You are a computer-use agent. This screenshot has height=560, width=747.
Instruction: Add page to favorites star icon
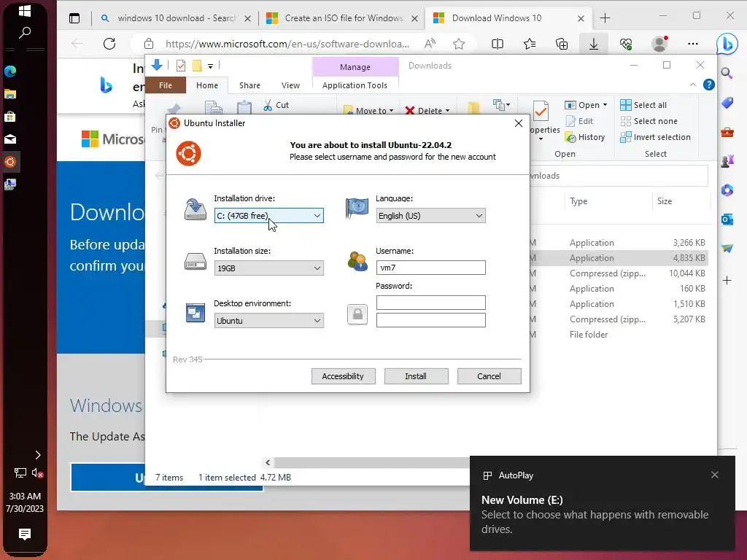[459, 44]
